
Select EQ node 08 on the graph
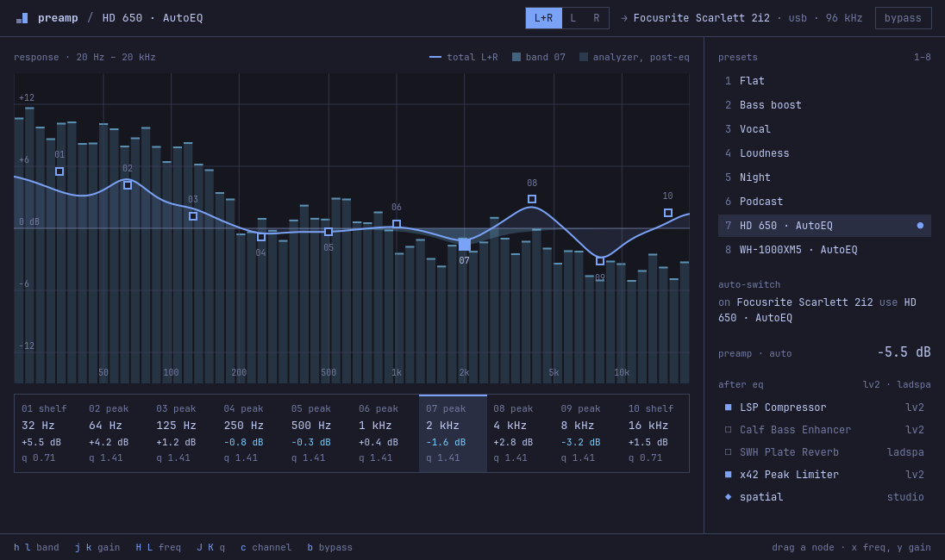(x=532, y=199)
